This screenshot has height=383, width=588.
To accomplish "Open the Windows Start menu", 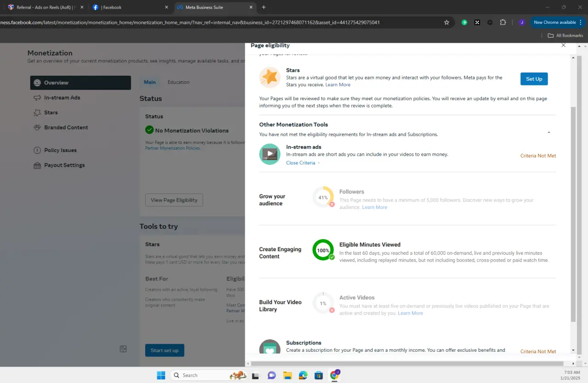I will click(161, 375).
